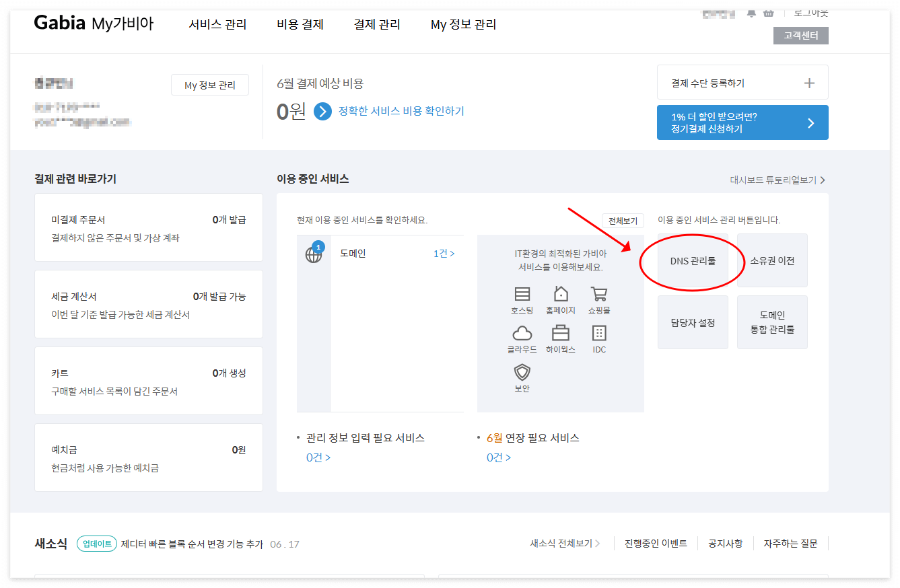
Task: Switch to 공지사항 tab
Action: pyautogui.click(x=725, y=543)
